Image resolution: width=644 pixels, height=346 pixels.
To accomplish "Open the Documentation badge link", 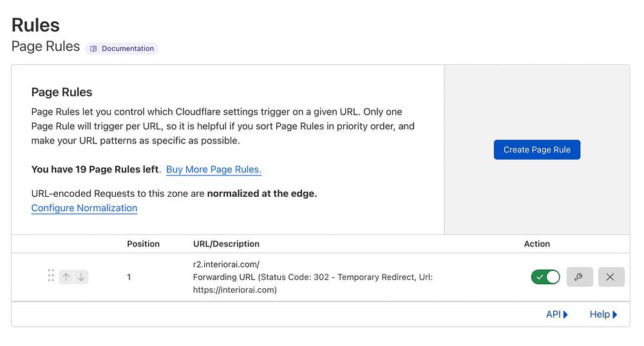I will [x=122, y=48].
